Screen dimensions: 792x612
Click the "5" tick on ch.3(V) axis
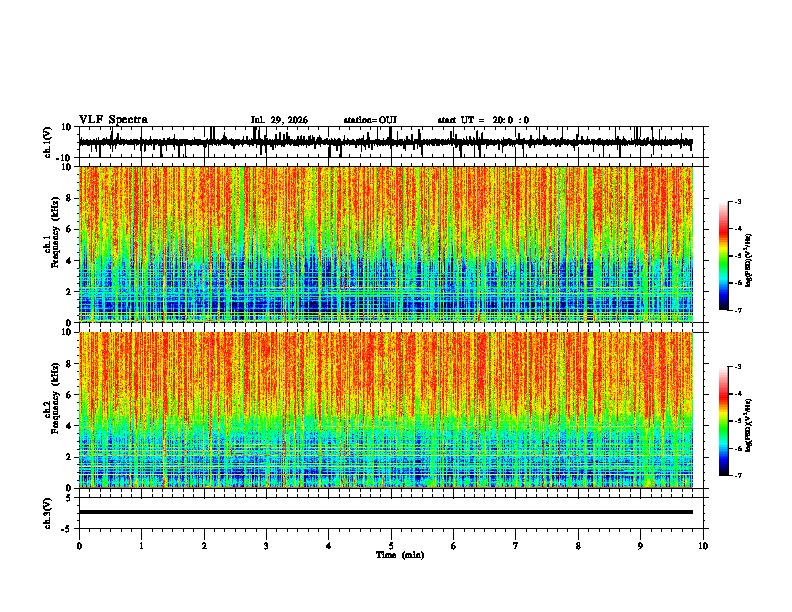tap(69, 498)
